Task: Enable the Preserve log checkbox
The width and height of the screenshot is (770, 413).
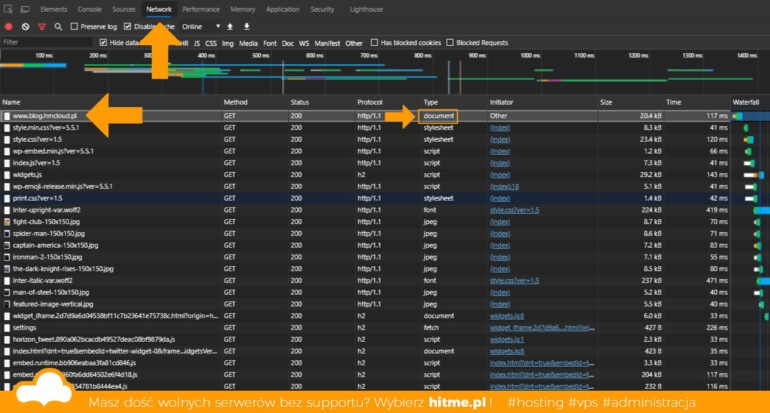Action: click(74, 27)
